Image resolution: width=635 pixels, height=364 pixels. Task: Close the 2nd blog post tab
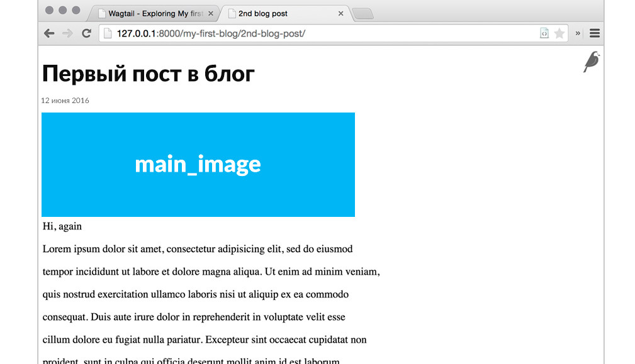coord(340,13)
